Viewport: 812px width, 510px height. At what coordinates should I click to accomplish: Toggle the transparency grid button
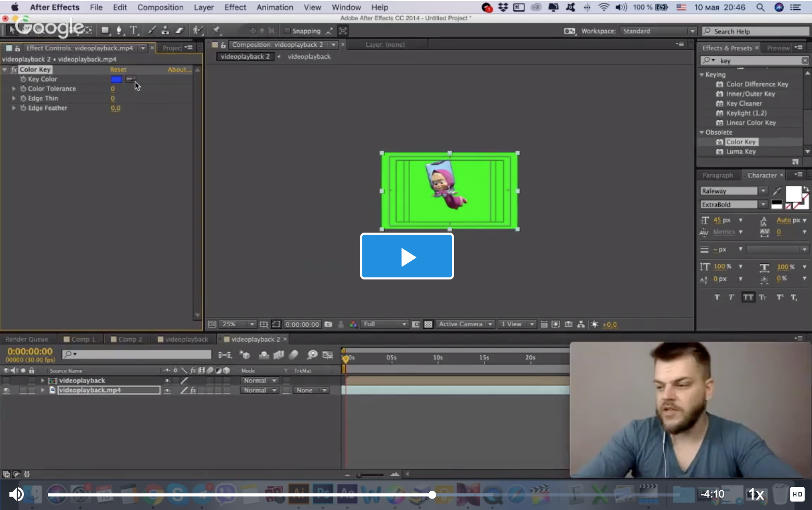pos(428,324)
